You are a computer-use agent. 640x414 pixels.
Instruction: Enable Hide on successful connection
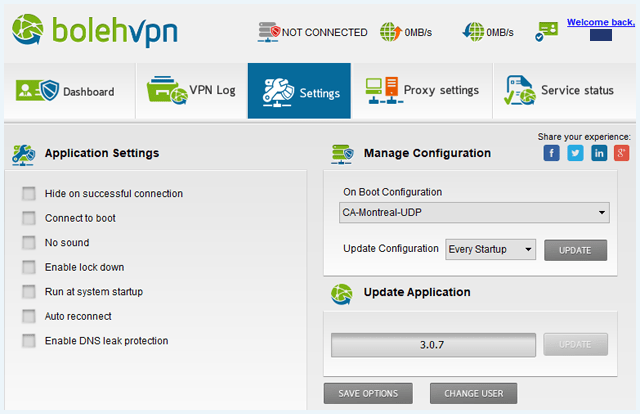[29, 194]
